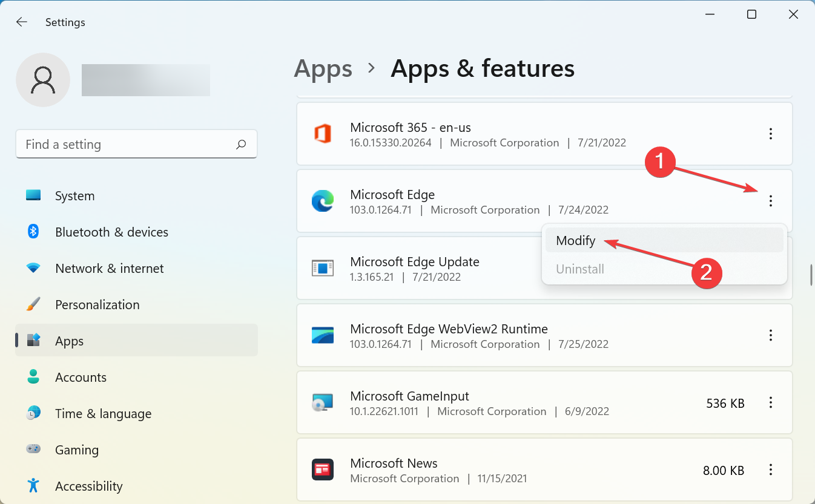815x504 pixels.
Task: Click the System monitor icon
Action: click(x=33, y=195)
